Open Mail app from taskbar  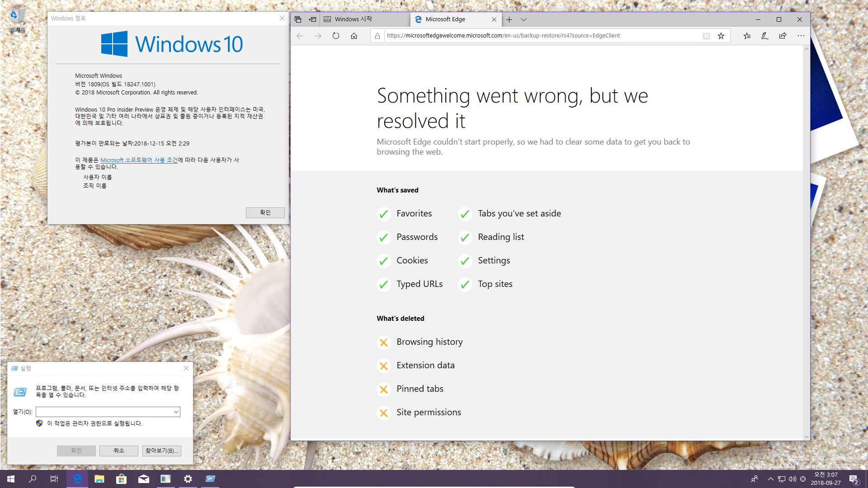click(x=143, y=479)
